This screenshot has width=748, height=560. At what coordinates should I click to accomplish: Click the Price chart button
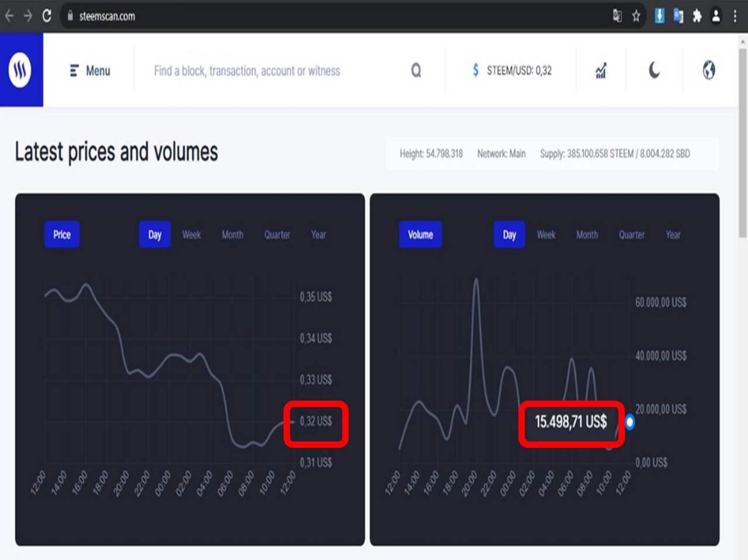point(62,234)
